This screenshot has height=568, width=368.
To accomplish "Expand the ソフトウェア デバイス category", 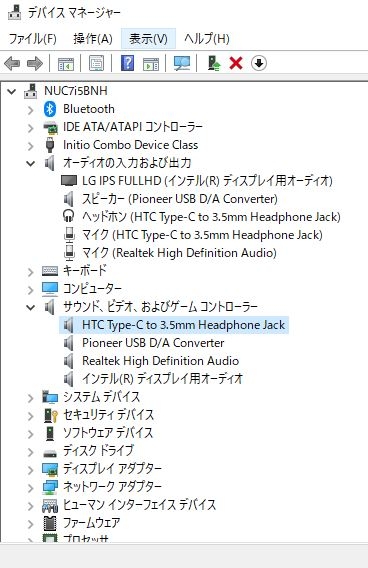I will click(31, 434).
